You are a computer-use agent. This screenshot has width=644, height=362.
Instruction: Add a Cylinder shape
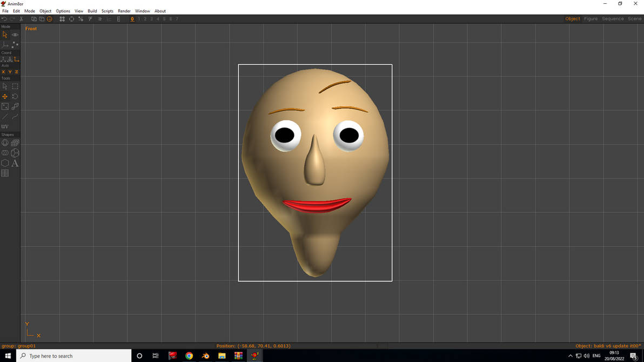click(x=5, y=153)
